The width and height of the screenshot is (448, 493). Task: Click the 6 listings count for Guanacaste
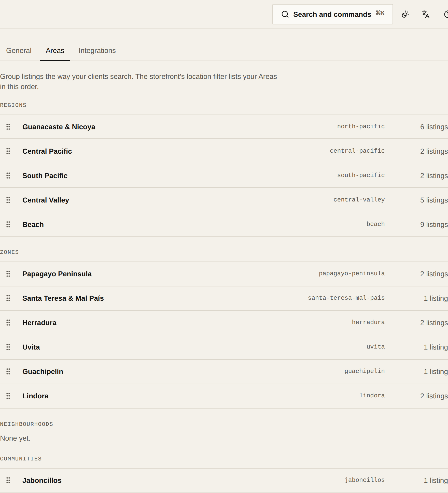(434, 127)
